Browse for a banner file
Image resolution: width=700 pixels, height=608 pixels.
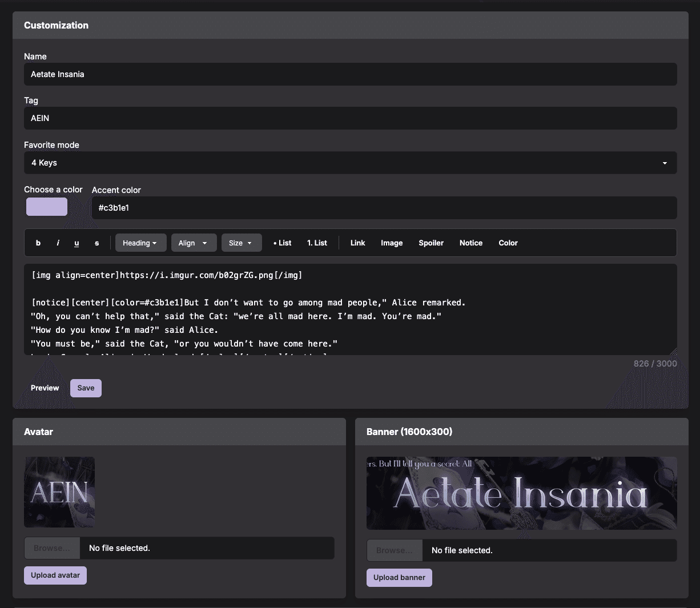coord(395,550)
